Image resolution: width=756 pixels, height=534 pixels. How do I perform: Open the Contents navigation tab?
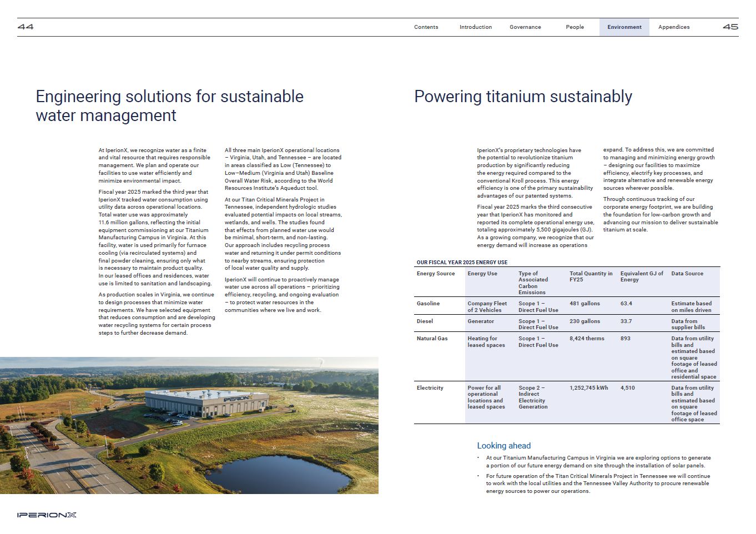[426, 27]
